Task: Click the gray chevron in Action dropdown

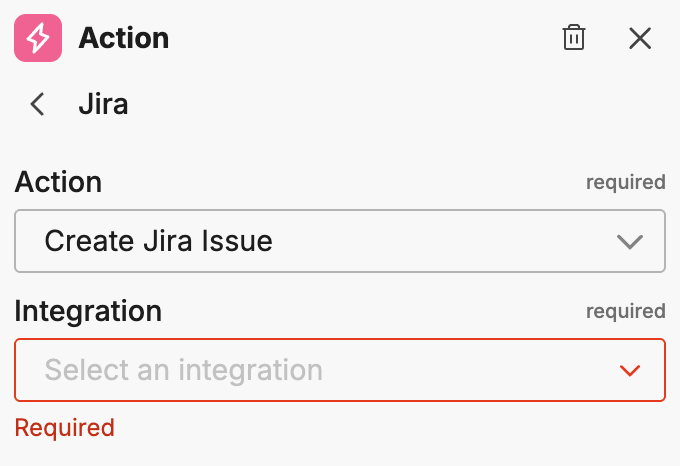Action: (629, 241)
